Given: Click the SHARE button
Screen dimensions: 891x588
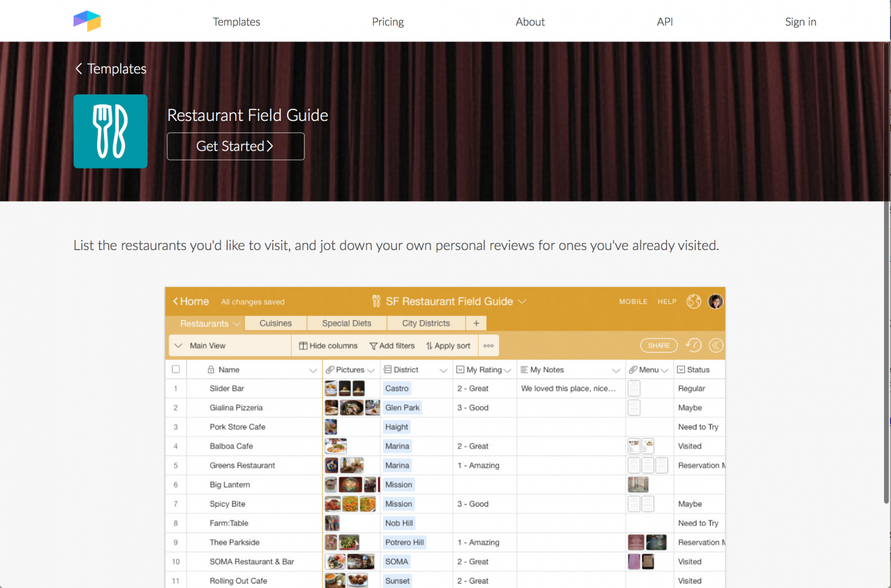Looking at the screenshot, I should [x=659, y=346].
